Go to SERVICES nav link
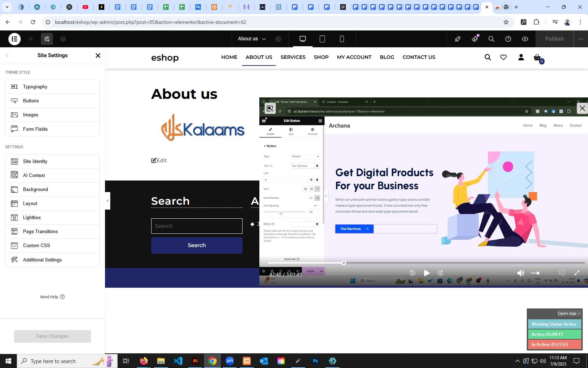Screen dimensions: 588x368 tap(293, 57)
